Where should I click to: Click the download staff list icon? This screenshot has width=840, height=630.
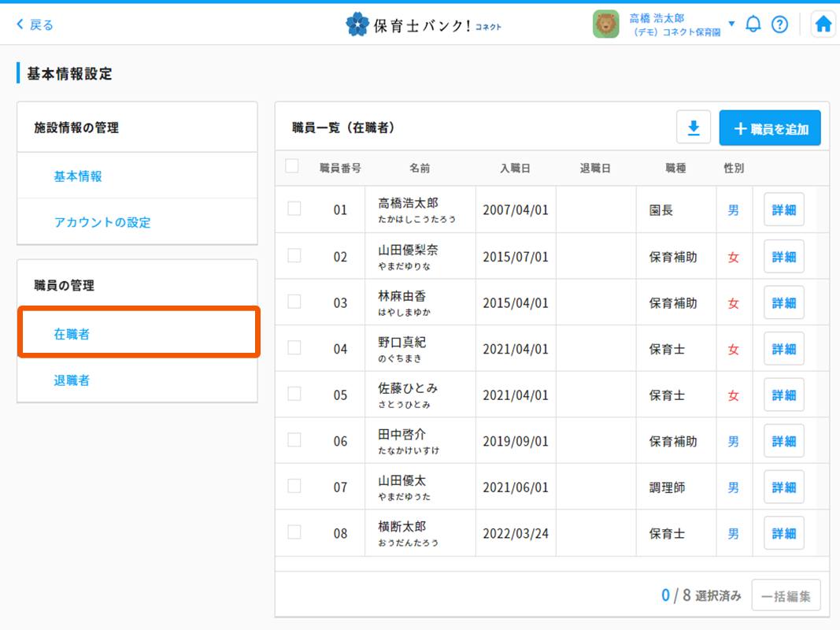point(694,128)
